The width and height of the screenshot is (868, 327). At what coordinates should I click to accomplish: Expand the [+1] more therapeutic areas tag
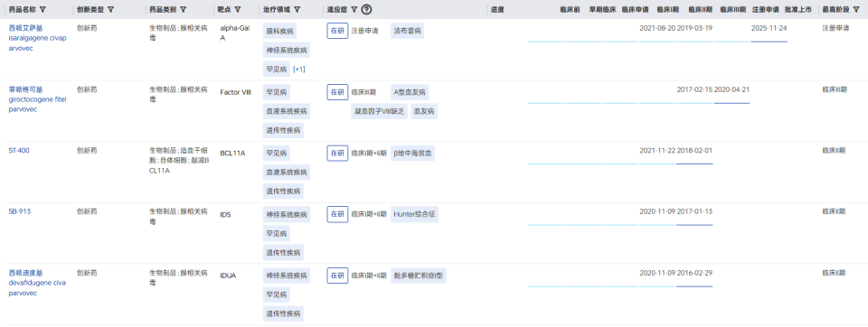pyautogui.click(x=299, y=70)
